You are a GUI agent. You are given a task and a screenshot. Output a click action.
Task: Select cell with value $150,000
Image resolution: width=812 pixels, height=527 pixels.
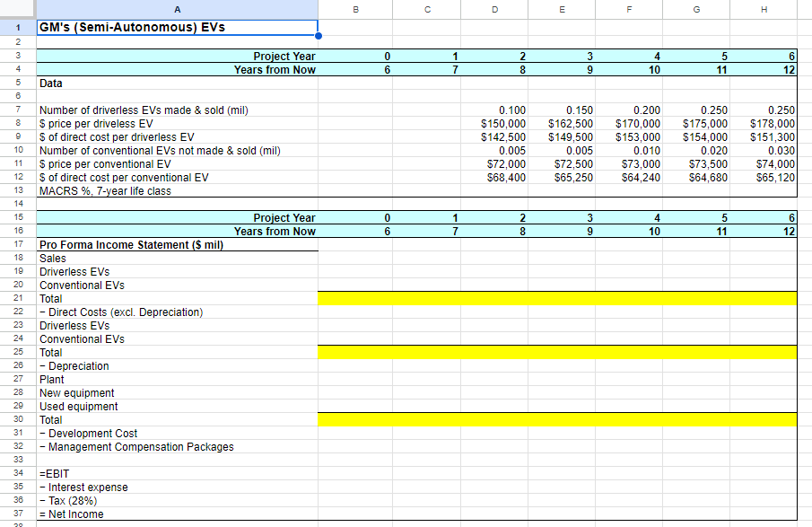click(x=494, y=123)
